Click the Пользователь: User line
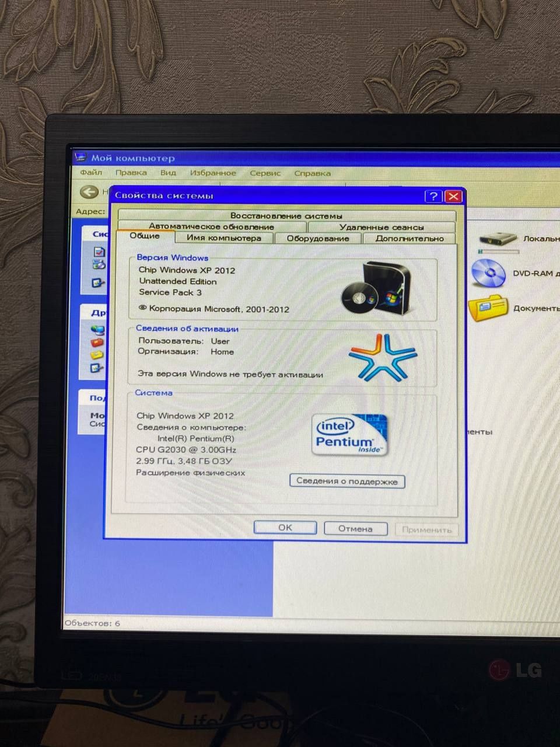 click(x=184, y=341)
